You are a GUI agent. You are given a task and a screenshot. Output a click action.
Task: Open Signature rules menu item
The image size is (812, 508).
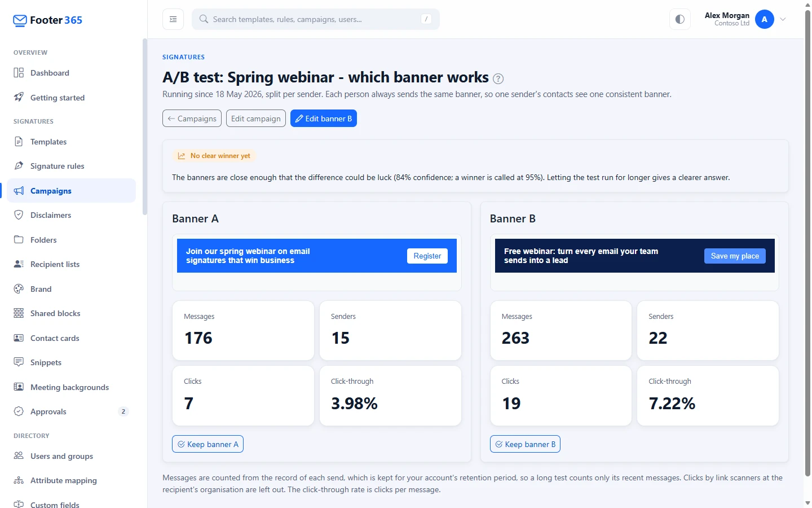[71, 166]
